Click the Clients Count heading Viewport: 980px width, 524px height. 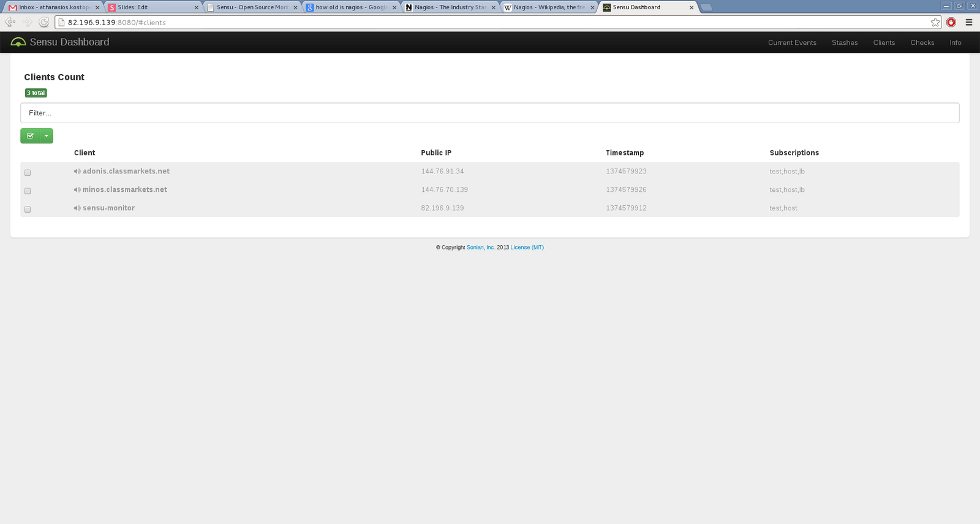[x=54, y=77]
